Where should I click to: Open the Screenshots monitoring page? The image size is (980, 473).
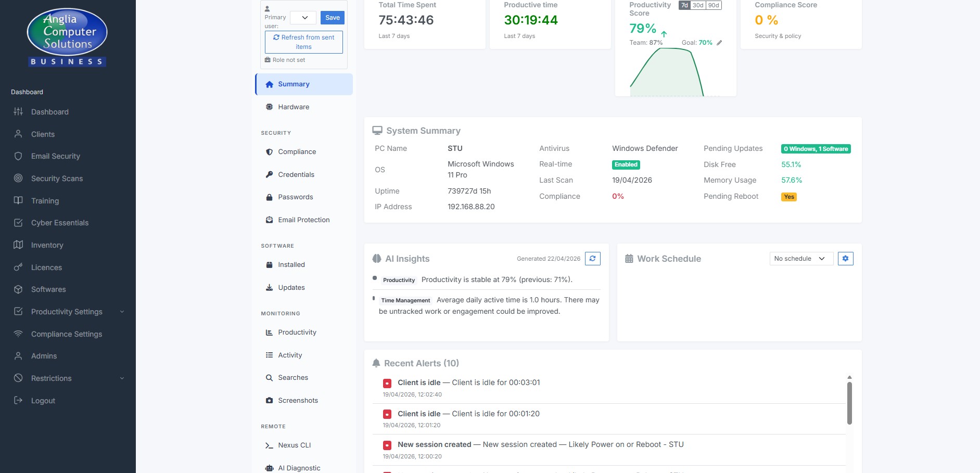(298, 400)
